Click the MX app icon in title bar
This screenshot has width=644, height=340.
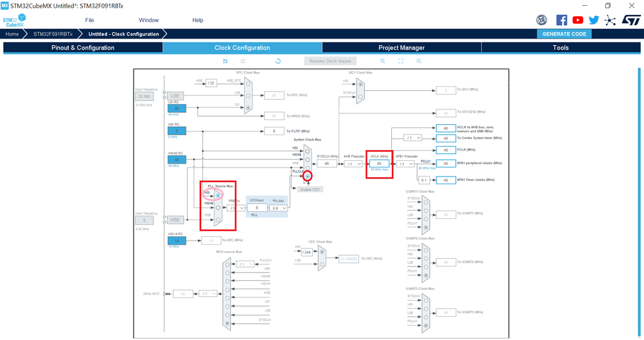(x=5, y=6)
